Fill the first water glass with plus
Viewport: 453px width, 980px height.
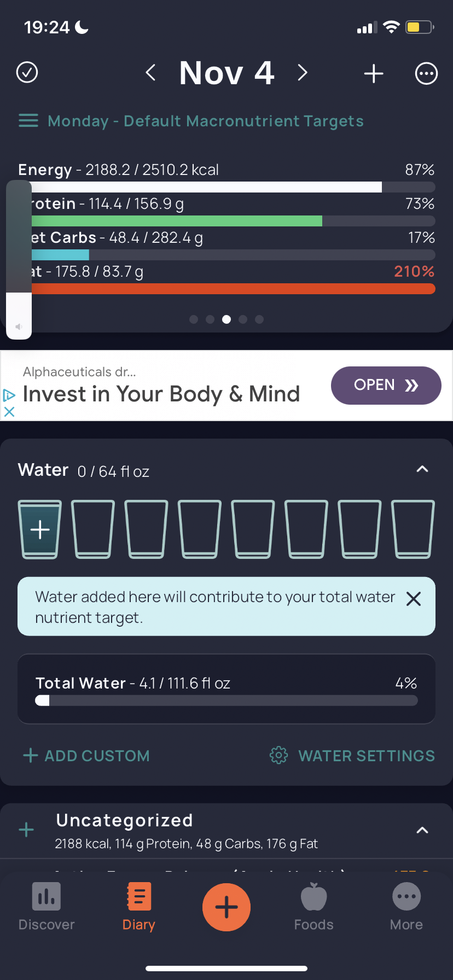pos(40,529)
